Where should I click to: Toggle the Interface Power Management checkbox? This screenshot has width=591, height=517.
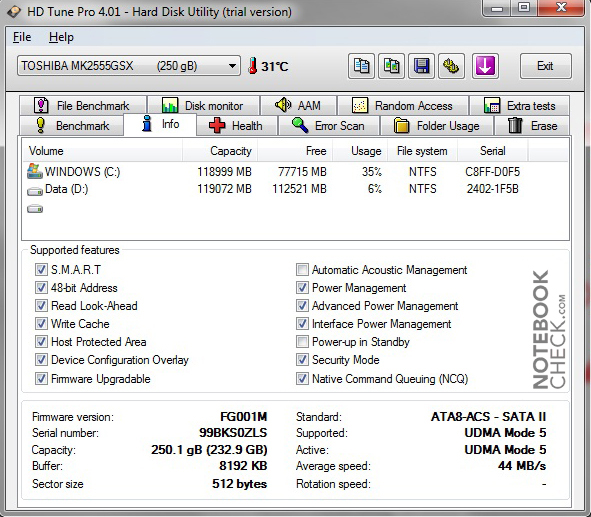tap(302, 324)
